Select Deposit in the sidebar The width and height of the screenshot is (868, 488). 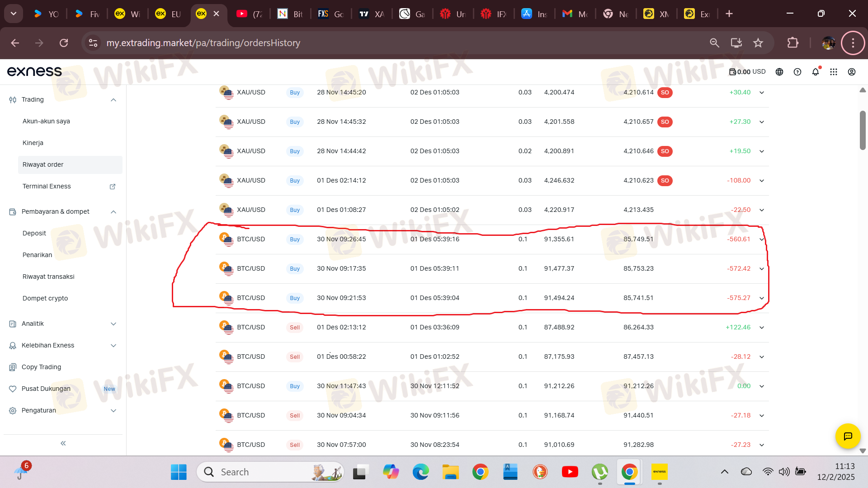click(34, 233)
